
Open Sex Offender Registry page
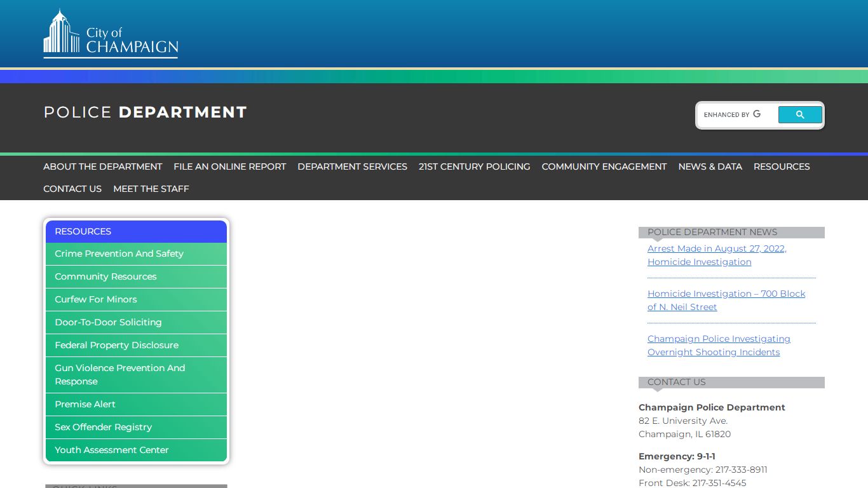click(136, 427)
